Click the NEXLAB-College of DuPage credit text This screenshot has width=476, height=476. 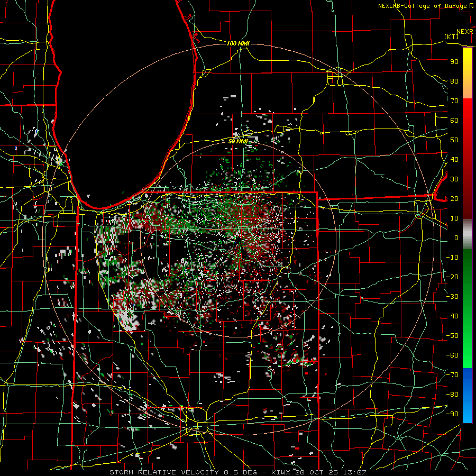point(422,6)
